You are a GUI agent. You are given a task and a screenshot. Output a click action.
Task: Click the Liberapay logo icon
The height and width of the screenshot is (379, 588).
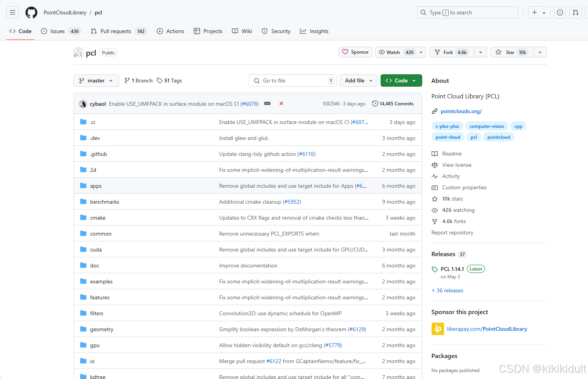pos(438,329)
